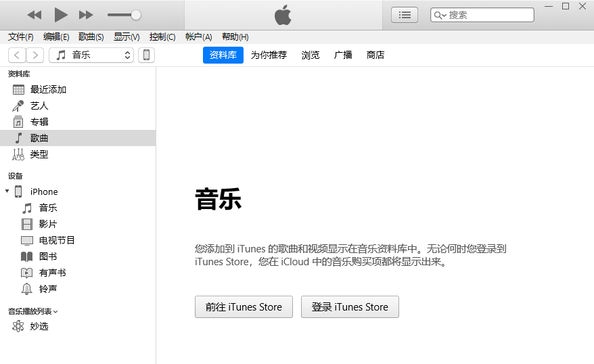Click the 搜索 search field
The image size is (594, 364).
[482, 15]
